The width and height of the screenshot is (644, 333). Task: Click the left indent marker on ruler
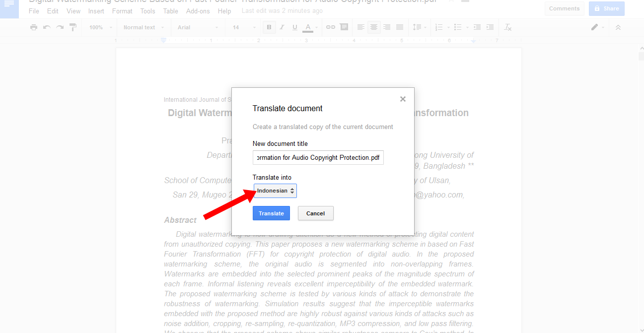click(163, 40)
